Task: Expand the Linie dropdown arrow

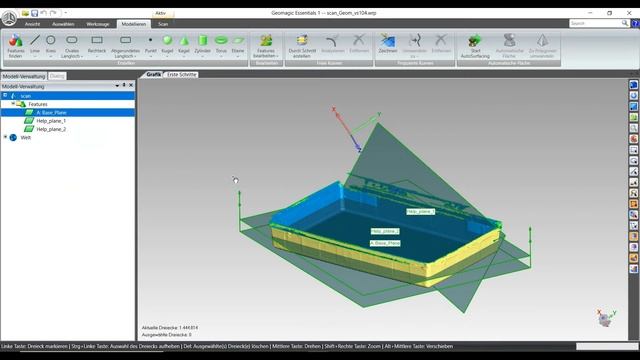Action: click(35, 56)
